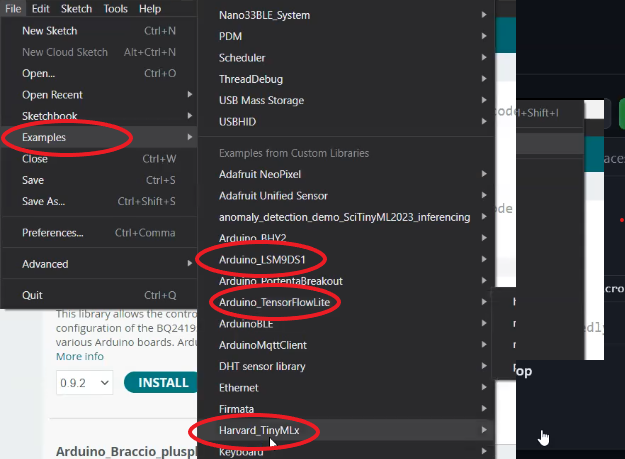Click the More info link

(x=80, y=356)
